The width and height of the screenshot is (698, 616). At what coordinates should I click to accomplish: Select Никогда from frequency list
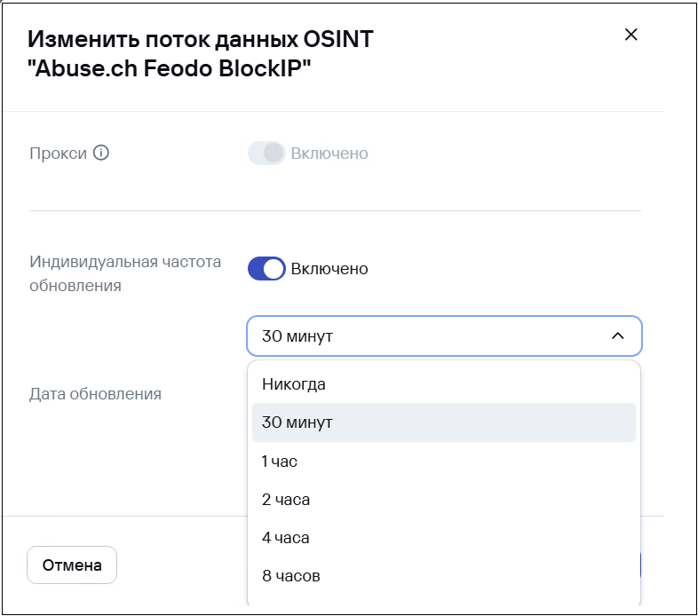[x=444, y=384]
